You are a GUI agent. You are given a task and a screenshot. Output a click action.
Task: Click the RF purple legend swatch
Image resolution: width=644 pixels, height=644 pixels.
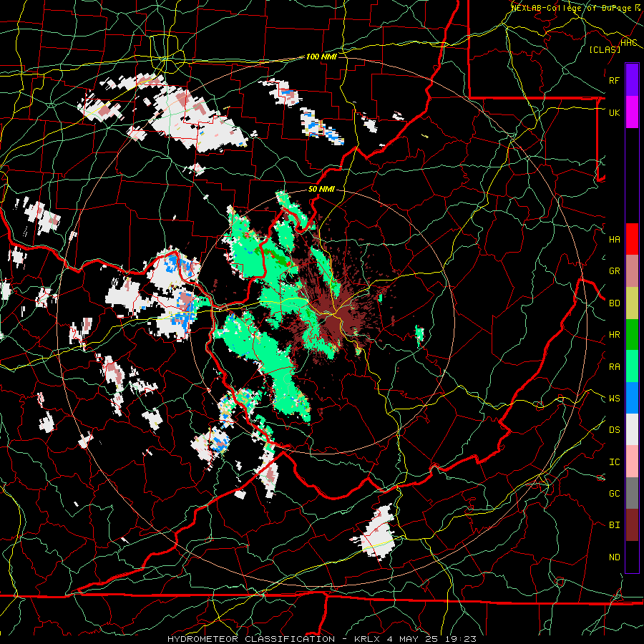(x=632, y=80)
